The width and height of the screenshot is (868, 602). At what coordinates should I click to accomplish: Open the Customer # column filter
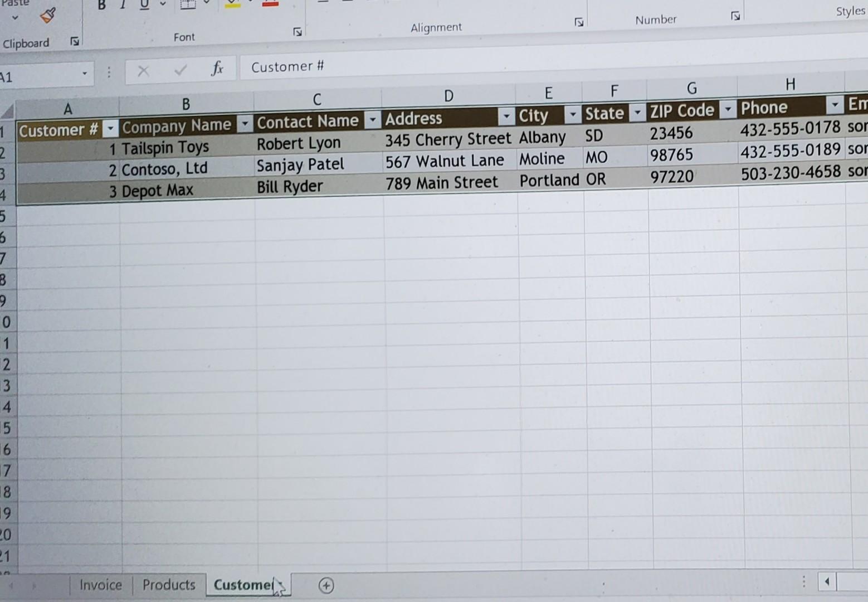(110, 128)
